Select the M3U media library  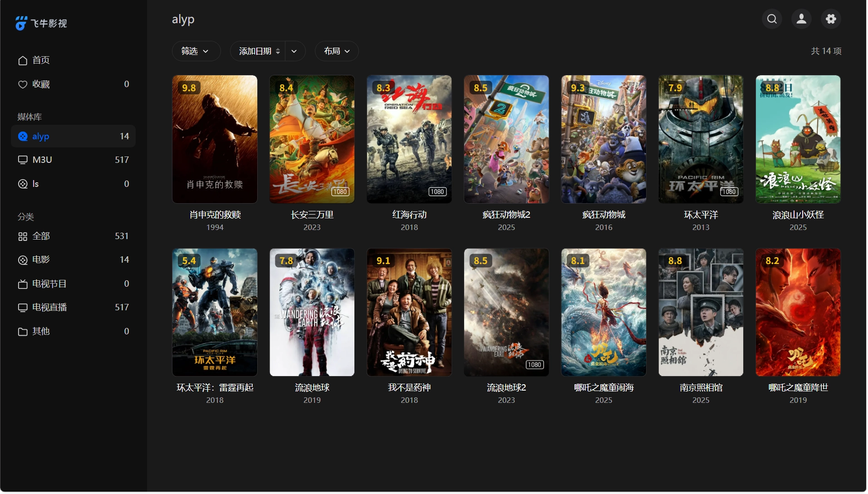pos(74,160)
